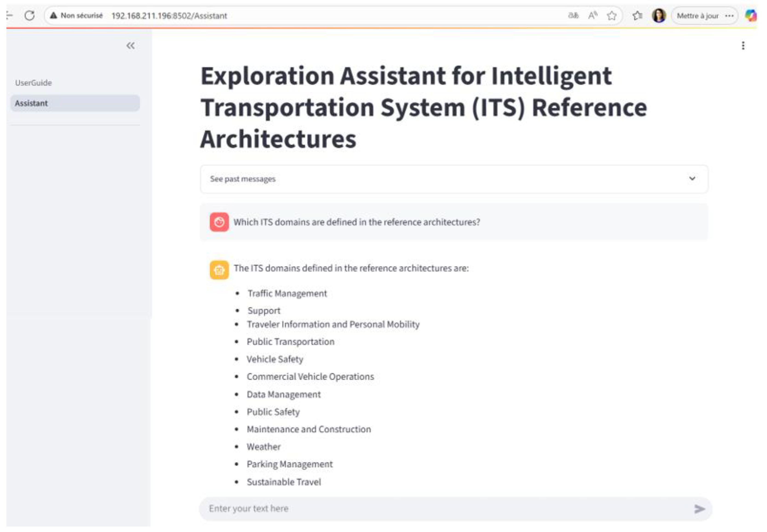
Task: Click the translate page icon
Action: click(x=573, y=16)
